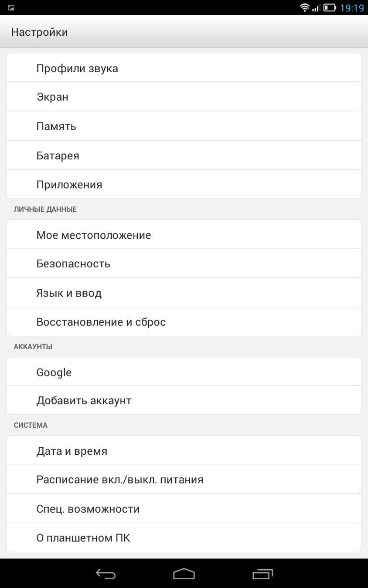Select the Безопасность entry
368x588 pixels.
click(184, 264)
